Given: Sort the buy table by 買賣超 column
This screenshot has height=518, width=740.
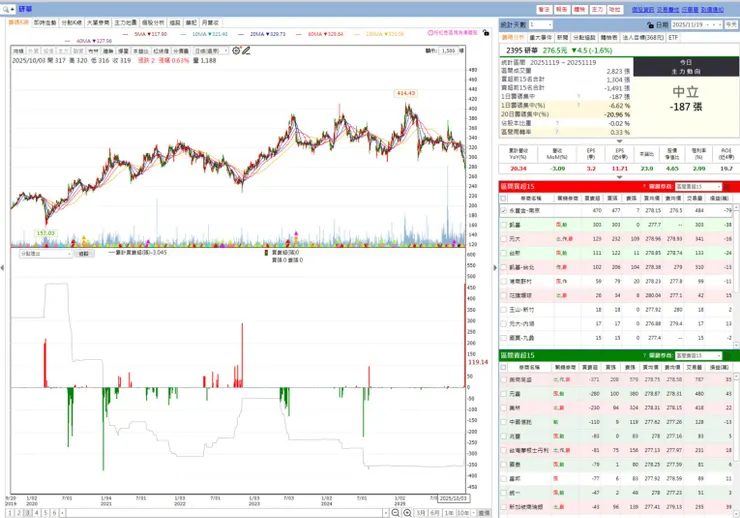Looking at the screenshot, I should click(592, 199).
